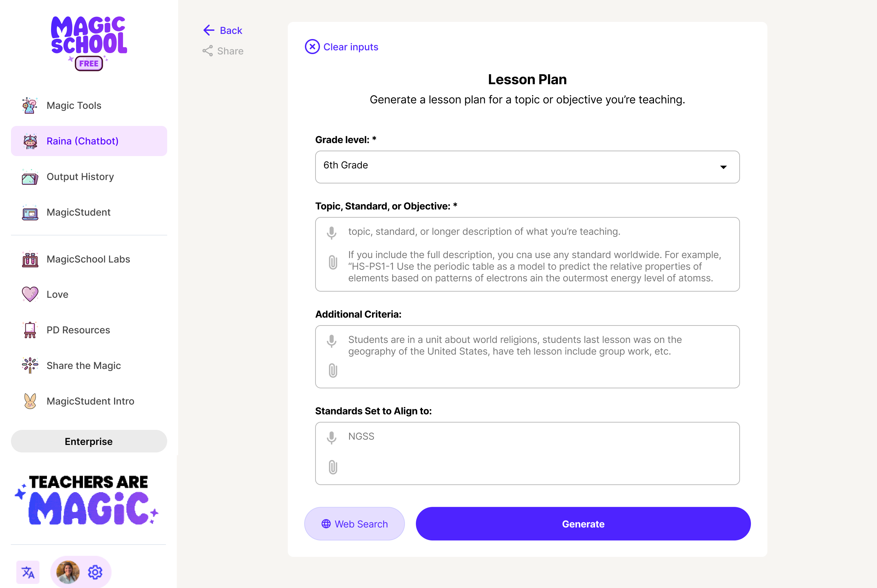Click the settings gear icon
Image resolution: width=877 pixels, height=588 pixels.
pyautogui.click(x=95, y=572)
